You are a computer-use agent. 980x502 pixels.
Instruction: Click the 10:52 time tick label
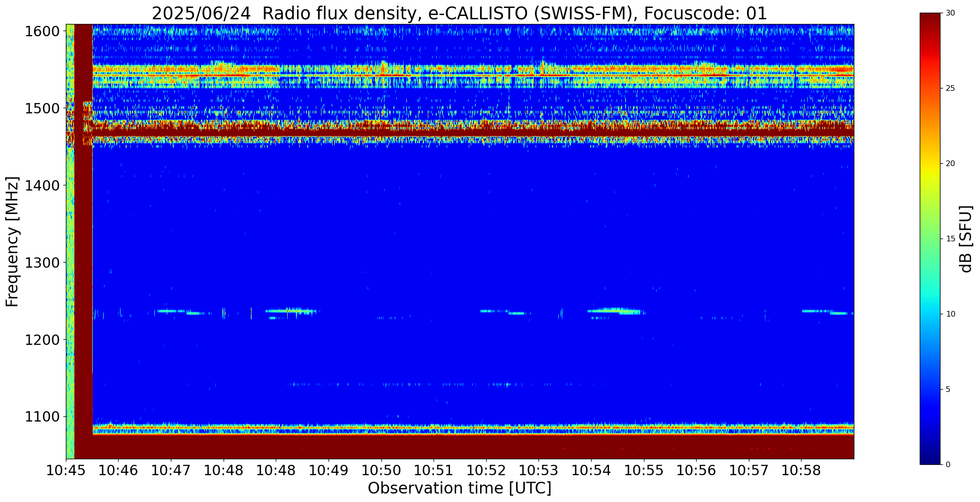486,470
